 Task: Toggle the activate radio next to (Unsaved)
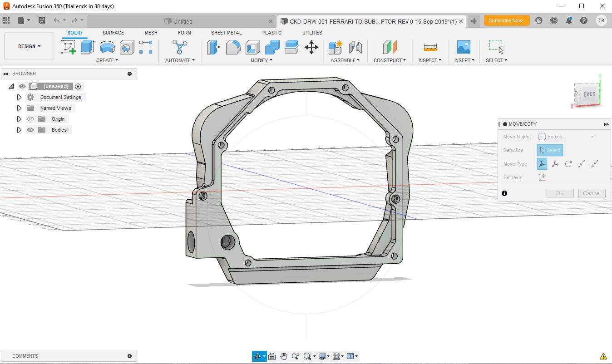78,86
